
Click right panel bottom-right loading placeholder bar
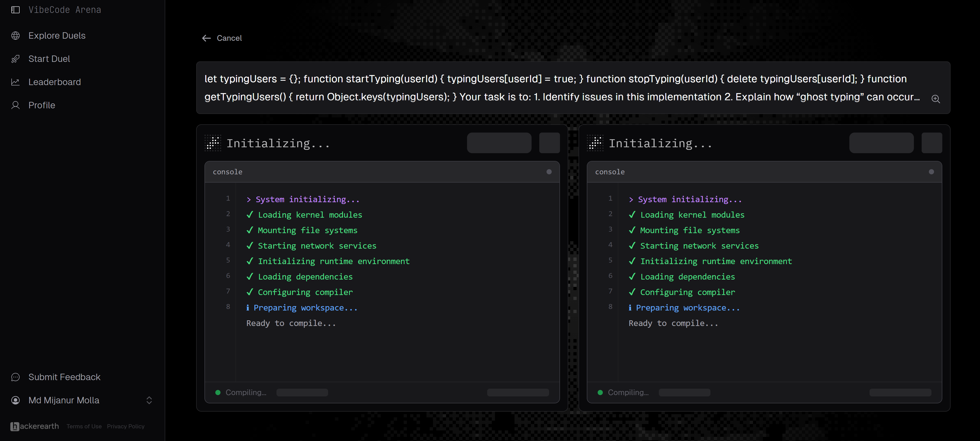coord(900,392)
